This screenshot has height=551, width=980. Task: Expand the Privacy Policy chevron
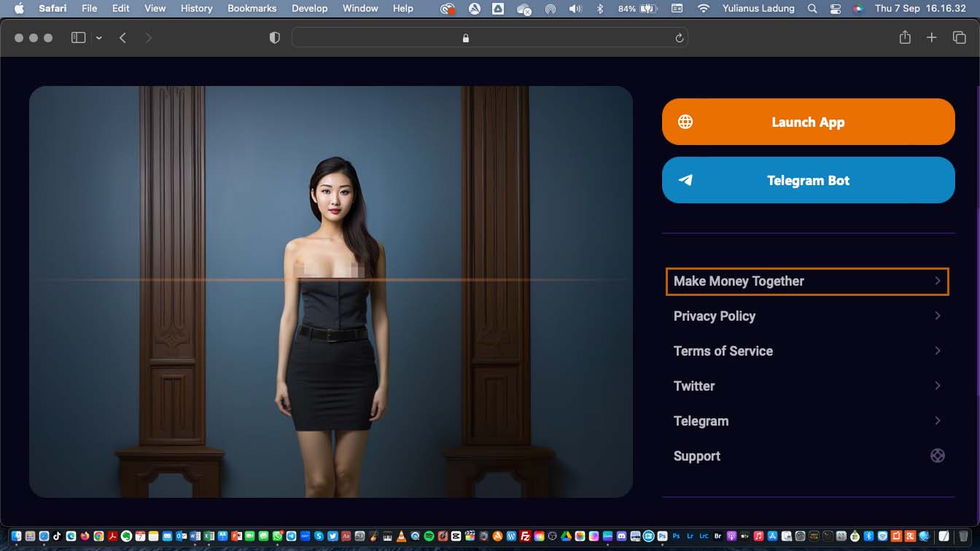(x=937, y=316)
